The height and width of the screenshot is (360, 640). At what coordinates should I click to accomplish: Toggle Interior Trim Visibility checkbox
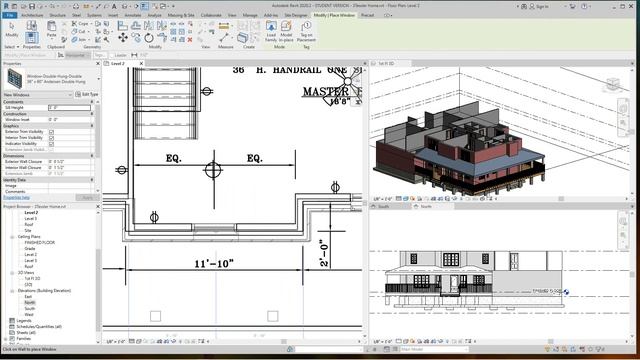pos(51,138)
